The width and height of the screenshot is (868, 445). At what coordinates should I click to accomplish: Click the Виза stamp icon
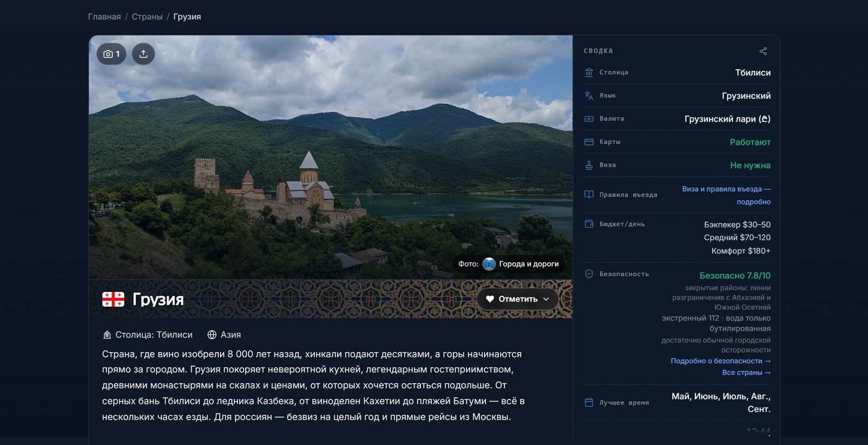[x=589, y=165]
